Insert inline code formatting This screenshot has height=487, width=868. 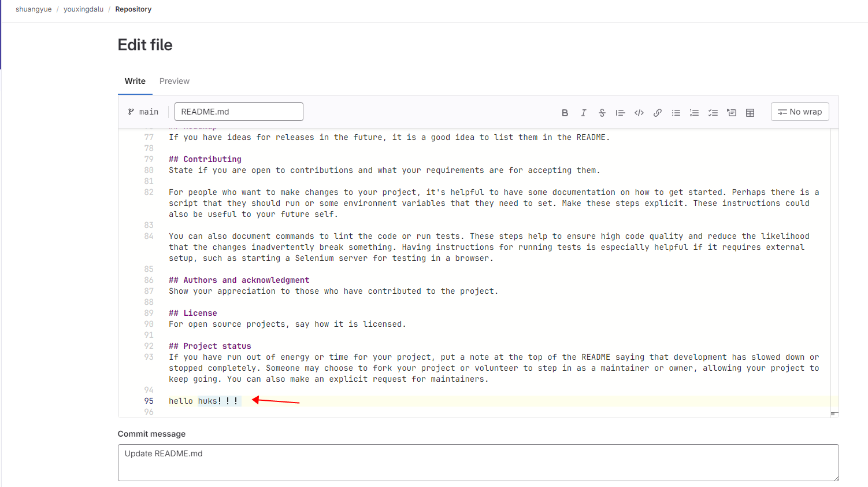coord(639,113)
